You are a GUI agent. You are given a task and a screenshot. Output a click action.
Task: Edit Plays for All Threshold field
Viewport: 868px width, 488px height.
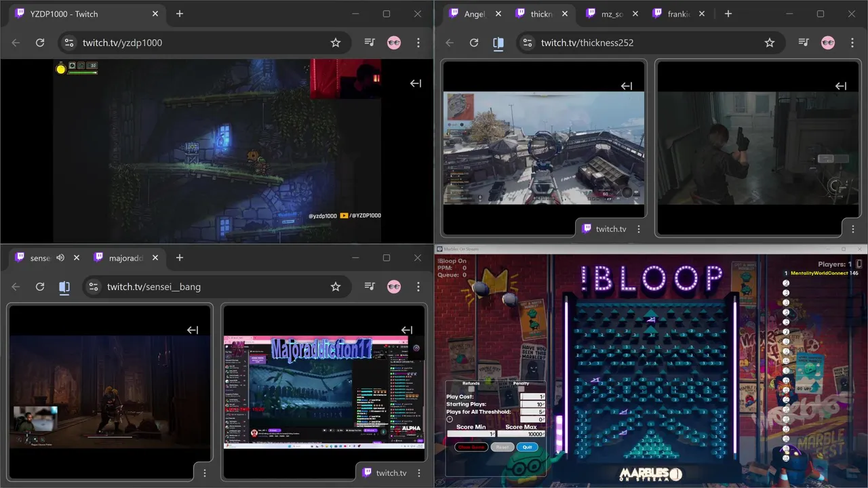pos(532,411)
